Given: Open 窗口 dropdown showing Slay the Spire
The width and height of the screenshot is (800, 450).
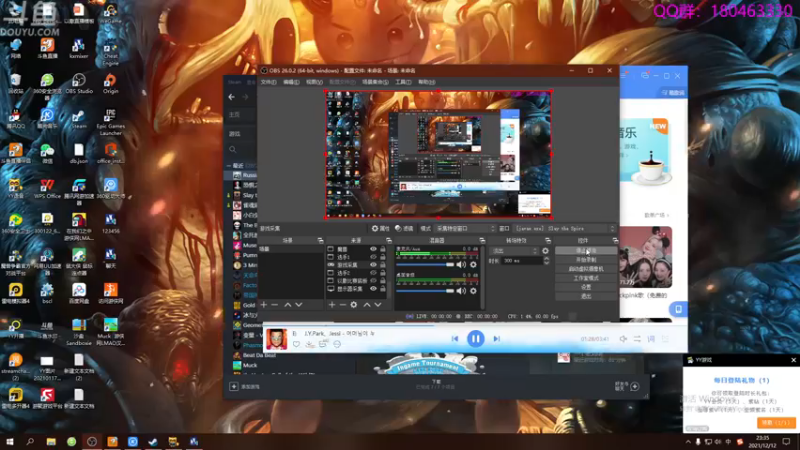Looking at the screenshot, I should click(x=564, y=229).
